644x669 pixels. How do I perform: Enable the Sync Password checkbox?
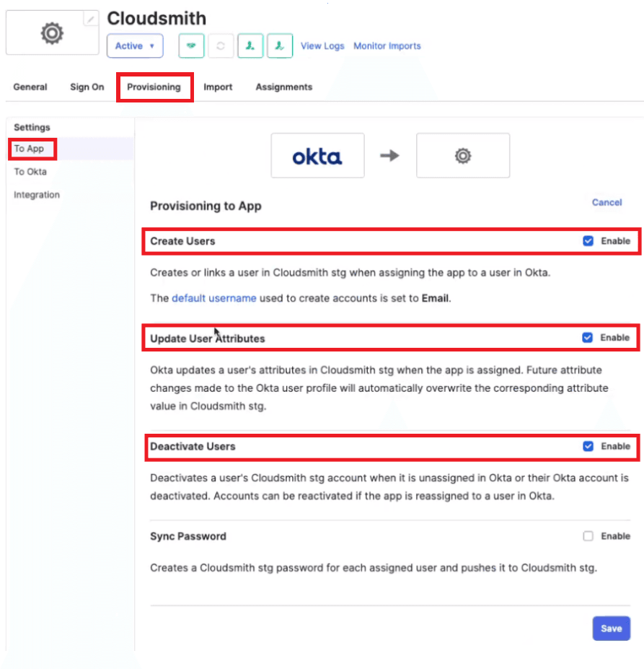588,536
